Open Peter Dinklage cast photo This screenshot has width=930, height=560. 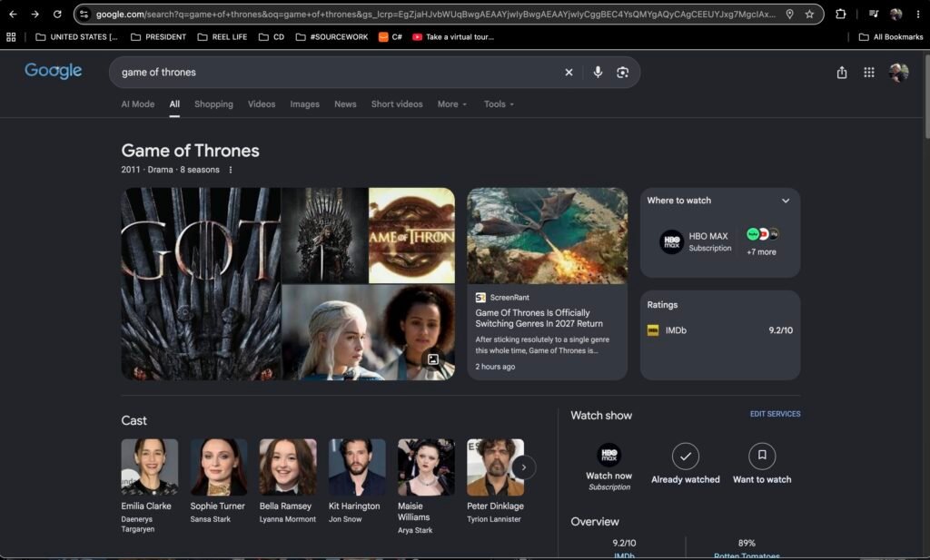pos(495,467)
